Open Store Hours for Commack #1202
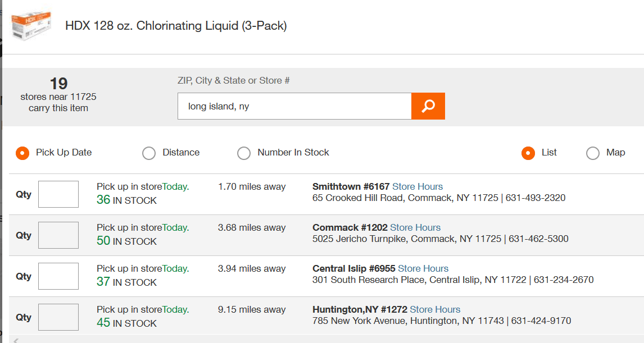Screen dimensions: 644x343 pos(415,227)
